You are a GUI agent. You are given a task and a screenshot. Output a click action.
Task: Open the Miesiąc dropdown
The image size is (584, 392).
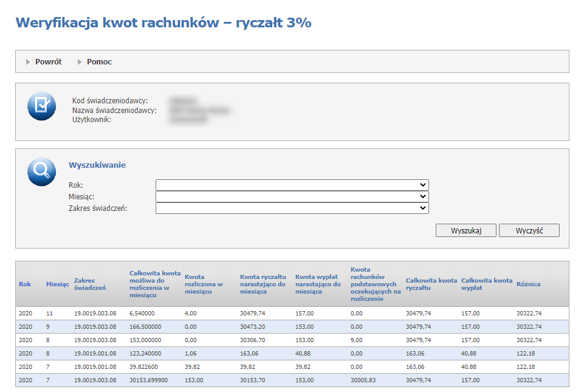click(292, 197)
